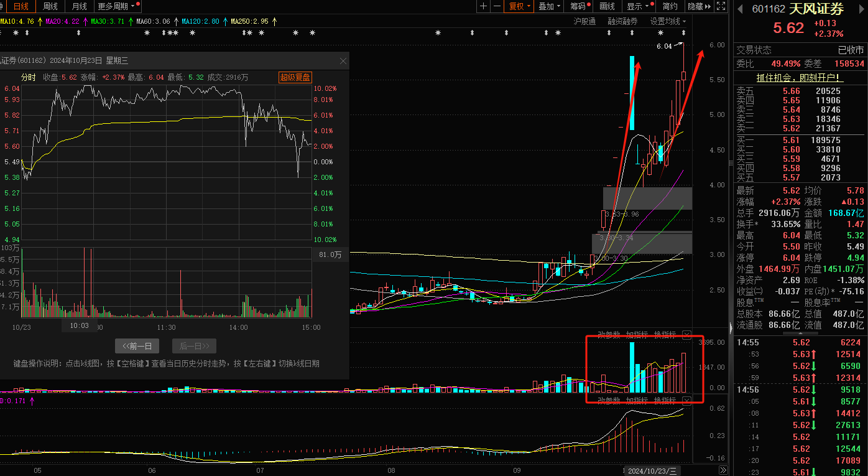Click volume panel 换指标
Screen dimensions: 868x476
click(665, 335)
